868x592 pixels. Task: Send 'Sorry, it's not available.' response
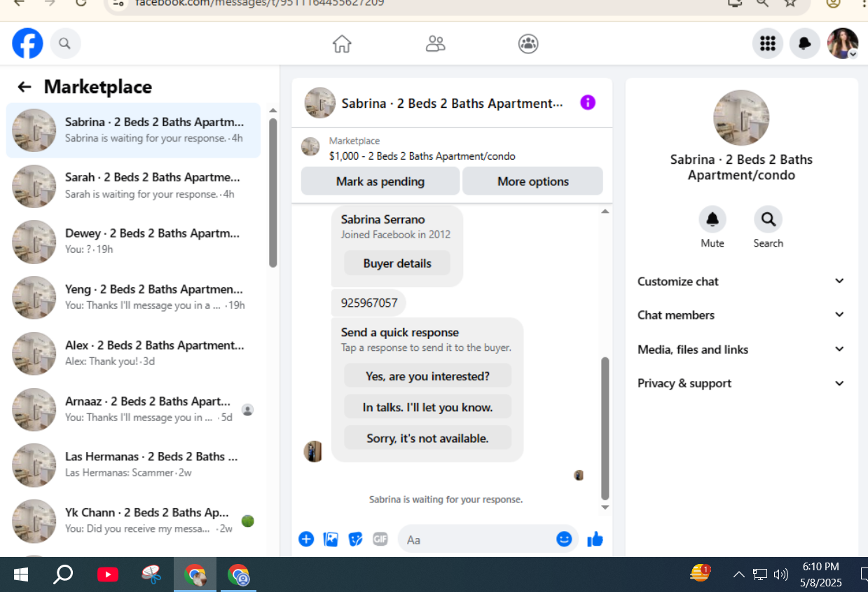427,439
